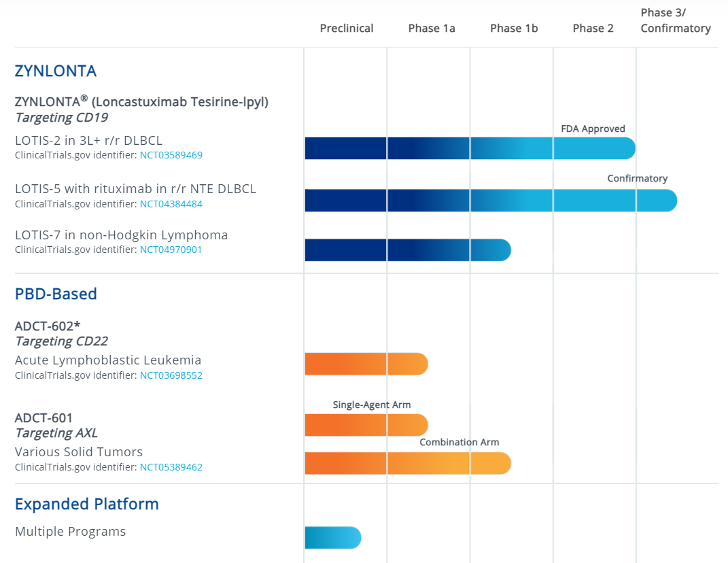Click the Single-Agent Arm label
This screenshot has width=728, height=563.
371,405
